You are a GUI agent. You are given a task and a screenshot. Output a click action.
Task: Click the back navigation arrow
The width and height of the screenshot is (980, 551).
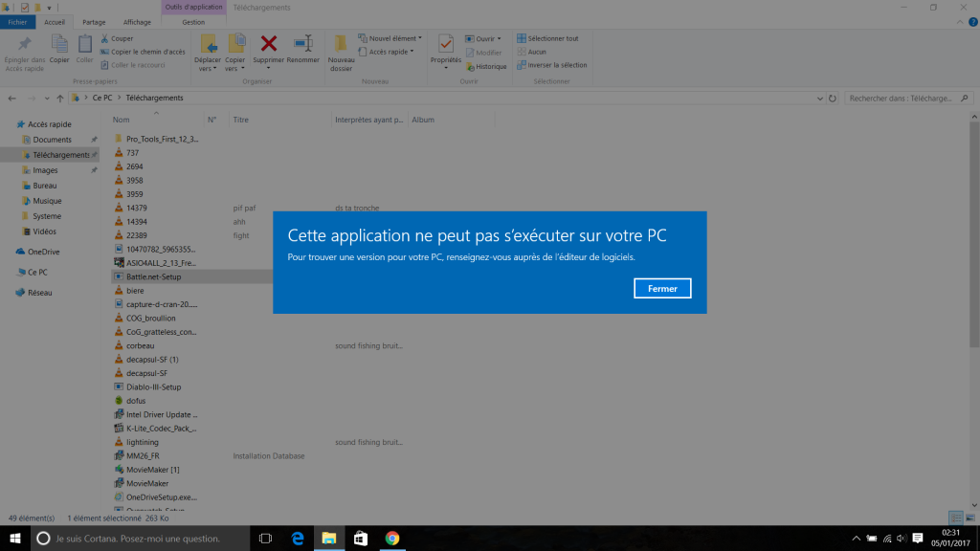coord(11,99)
